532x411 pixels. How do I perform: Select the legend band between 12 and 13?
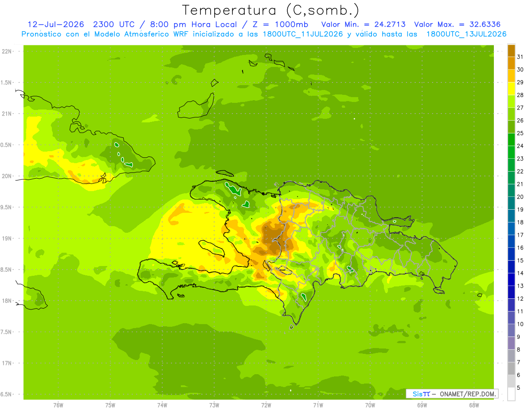511,292
